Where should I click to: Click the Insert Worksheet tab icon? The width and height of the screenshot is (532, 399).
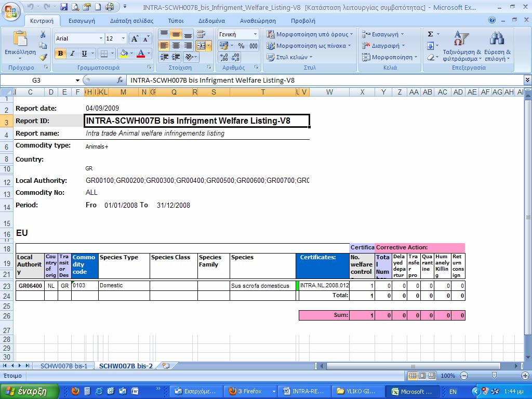[166, 366]
